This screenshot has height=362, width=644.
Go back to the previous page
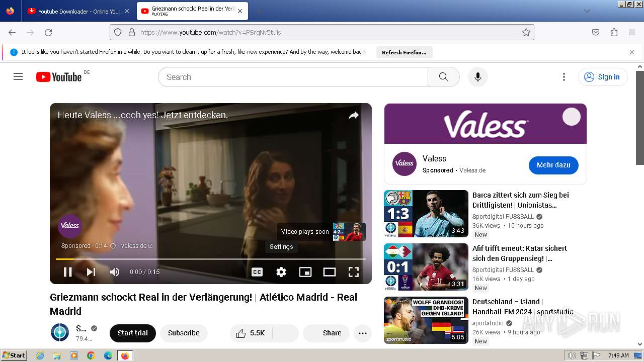(12, 32)
